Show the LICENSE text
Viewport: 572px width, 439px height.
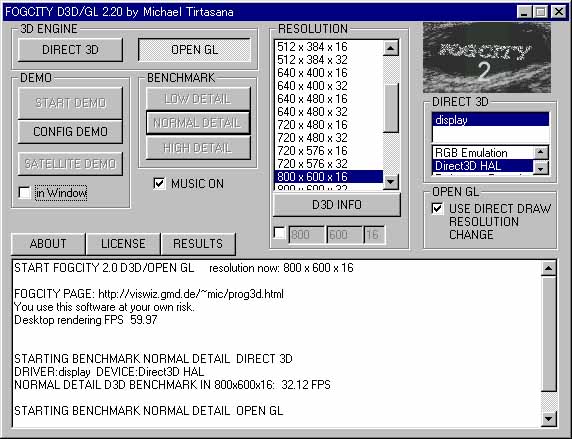123,244
